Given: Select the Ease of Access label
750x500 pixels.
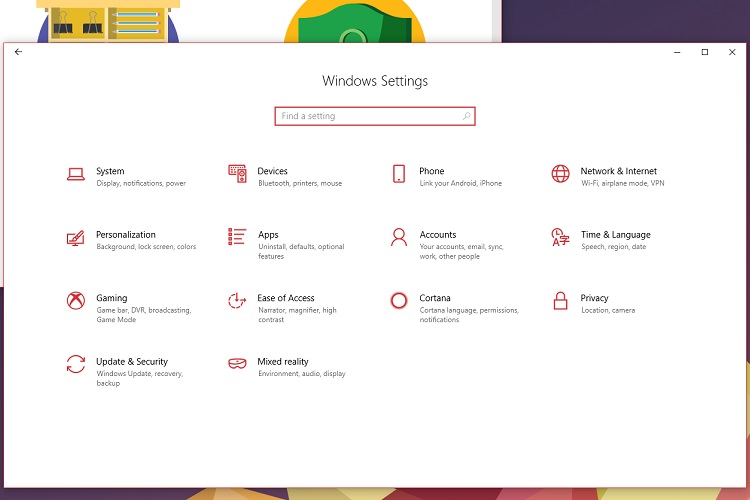Looking at the screenshot, I should coord(286,298).
